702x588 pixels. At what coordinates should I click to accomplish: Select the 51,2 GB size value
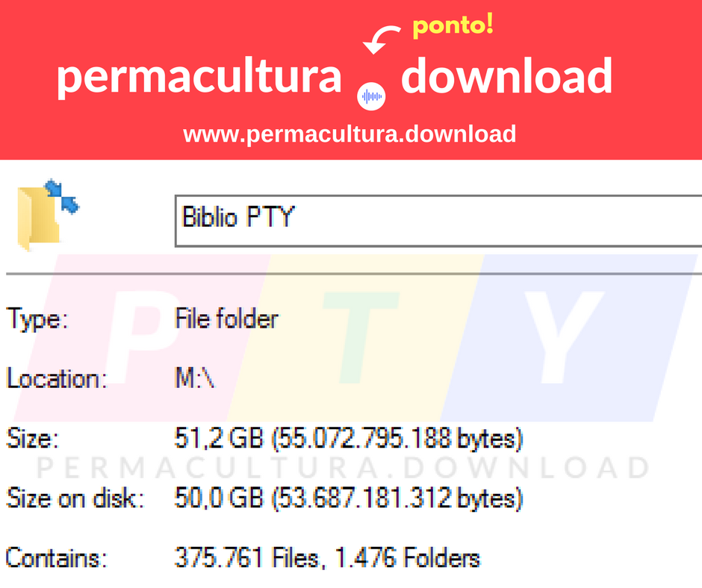pos(348,439)
